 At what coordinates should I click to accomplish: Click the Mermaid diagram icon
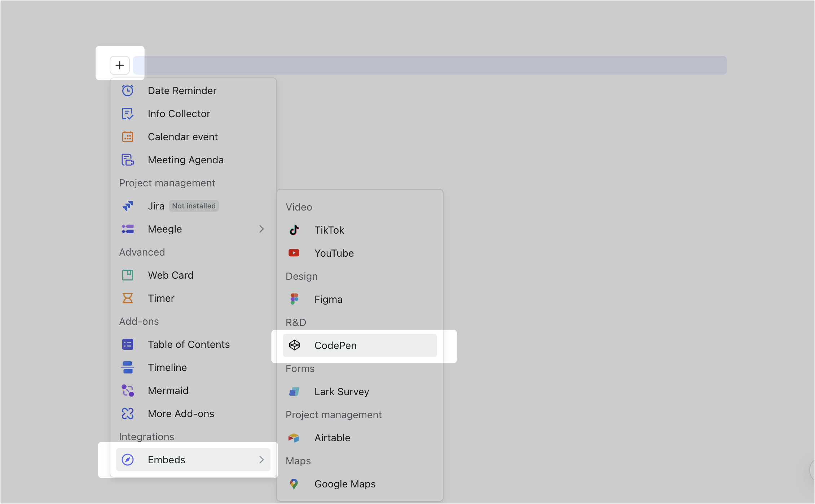pyautogui.click(x=128, y=390)
